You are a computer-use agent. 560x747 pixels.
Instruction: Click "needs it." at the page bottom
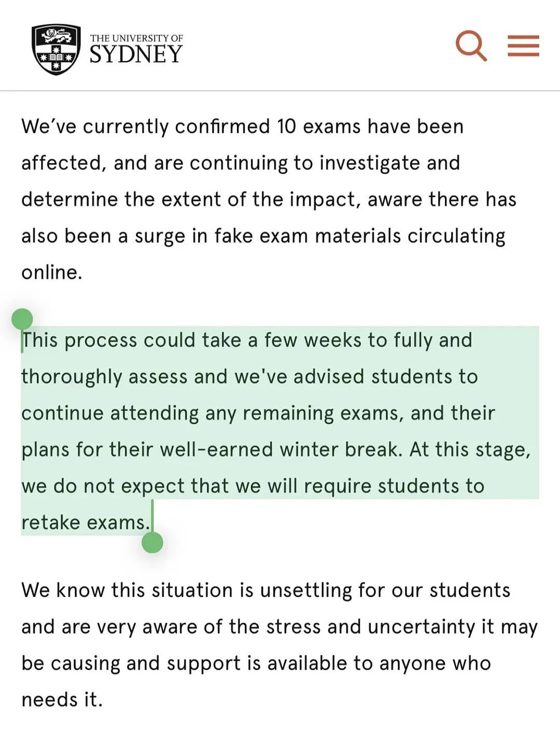pyautogui.click(x=62, y=700)
